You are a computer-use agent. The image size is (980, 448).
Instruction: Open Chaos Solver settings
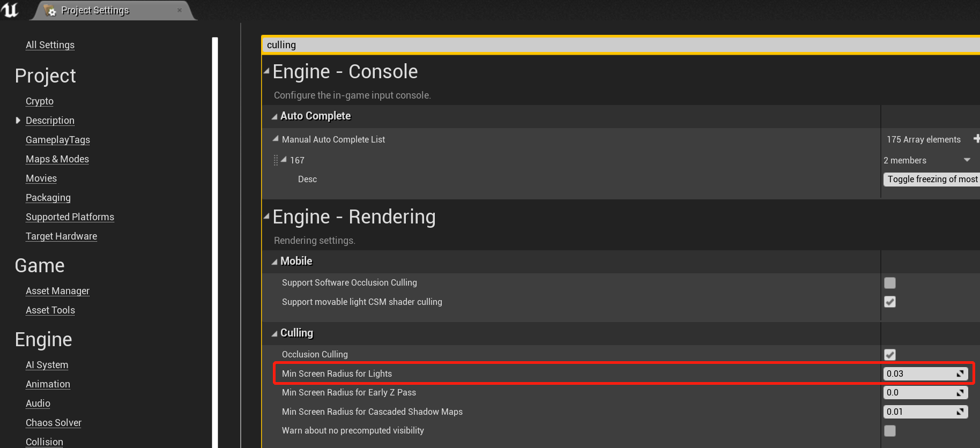[x=54, y=423]
